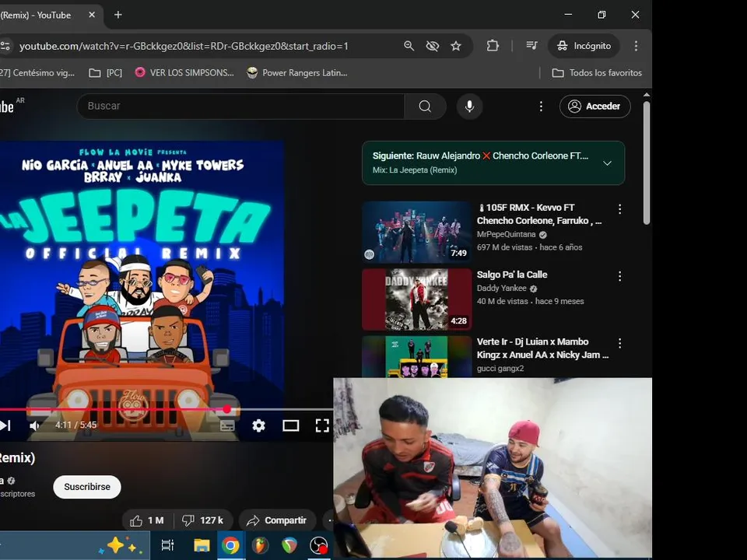Open the [PC] bookmarks folder
Image resolution: width=747 pixels, height=560 pixels.
(x=106, y=73)
